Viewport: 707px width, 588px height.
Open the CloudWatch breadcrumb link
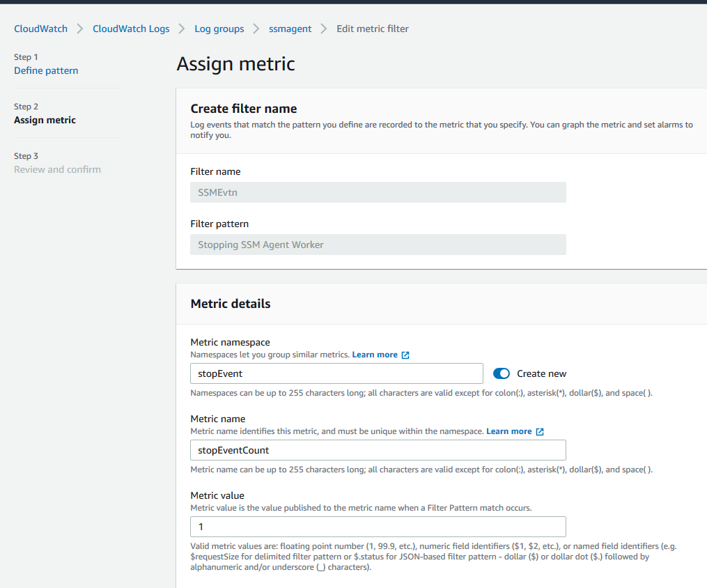[x=40, y=29]
